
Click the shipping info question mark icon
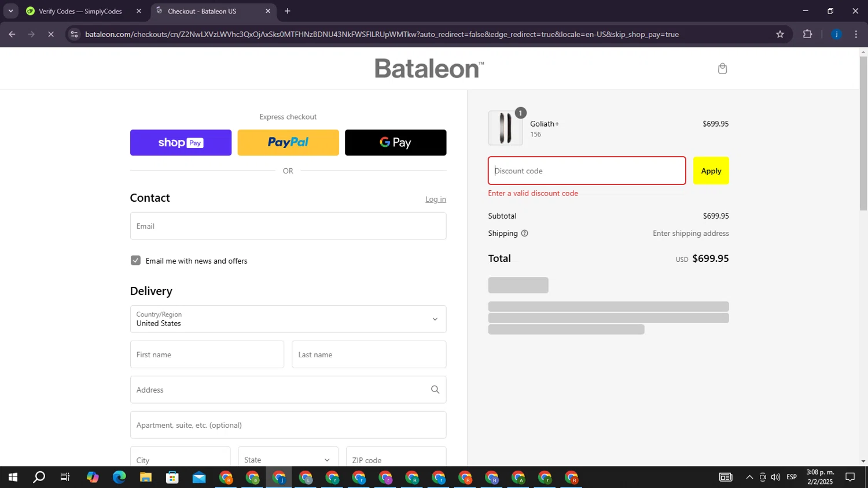525,234
